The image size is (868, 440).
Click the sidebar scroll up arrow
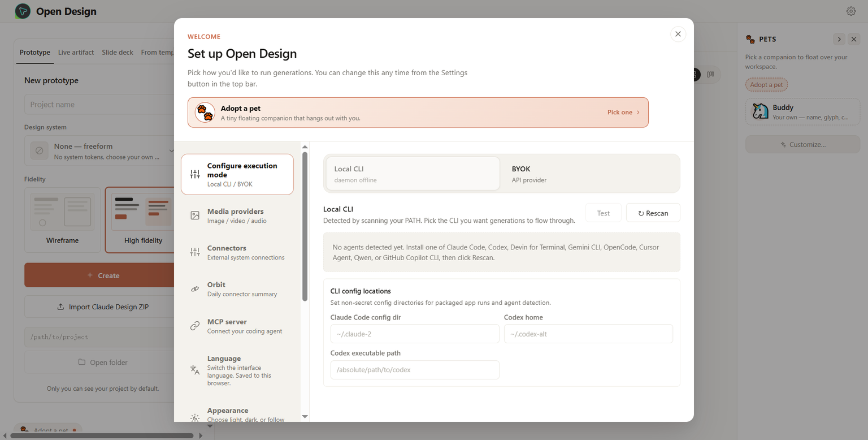[x=305, y=147]
